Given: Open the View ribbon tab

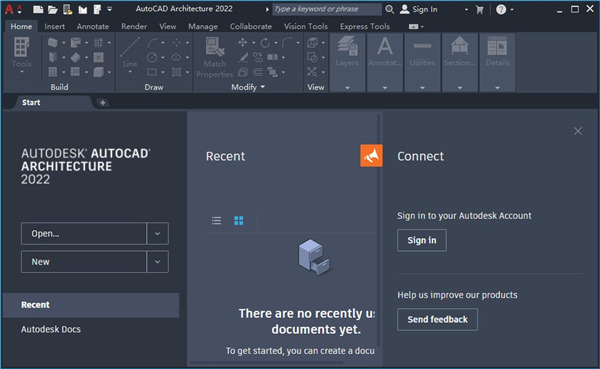Looking at the screenshot, I should coord(168,26).
